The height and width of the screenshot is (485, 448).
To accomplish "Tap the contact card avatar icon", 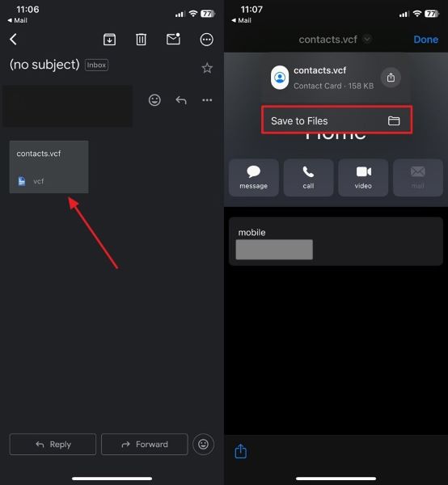I will point(280,78).
